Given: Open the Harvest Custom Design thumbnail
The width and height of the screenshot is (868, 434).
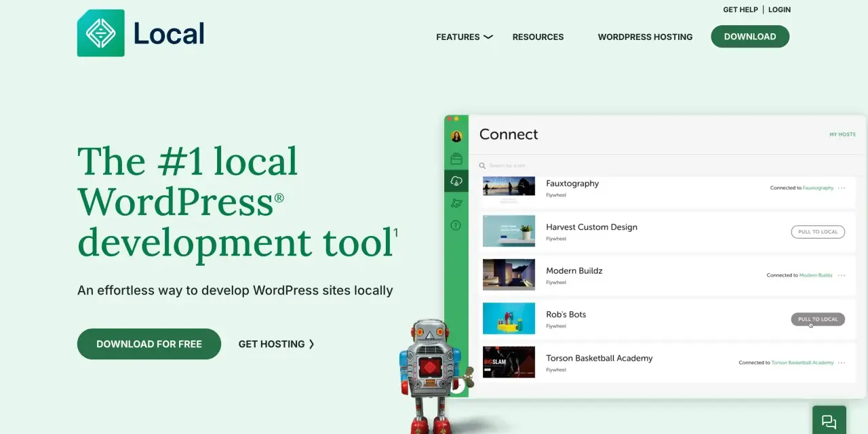Looking at the screenshot, I should 509,231.
